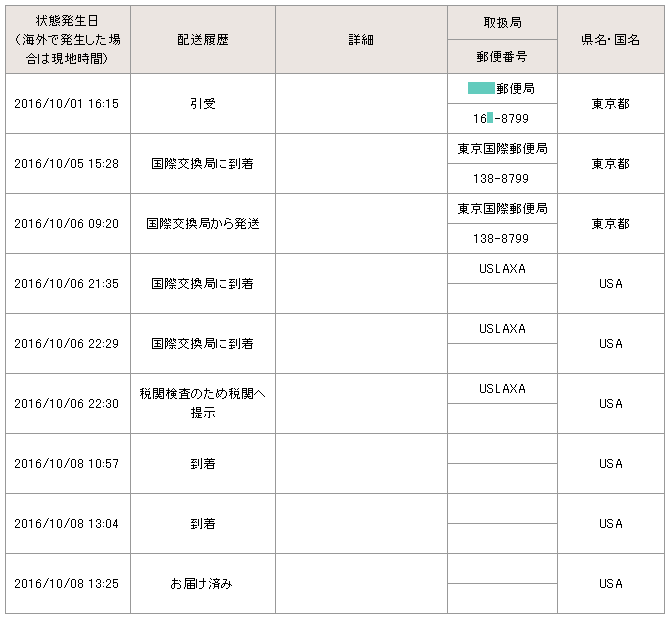Click the 2016/10/06 22:30 timestamp
Image resolution: width=670 pixels, height=617 pixels.
tap(67, 403)
